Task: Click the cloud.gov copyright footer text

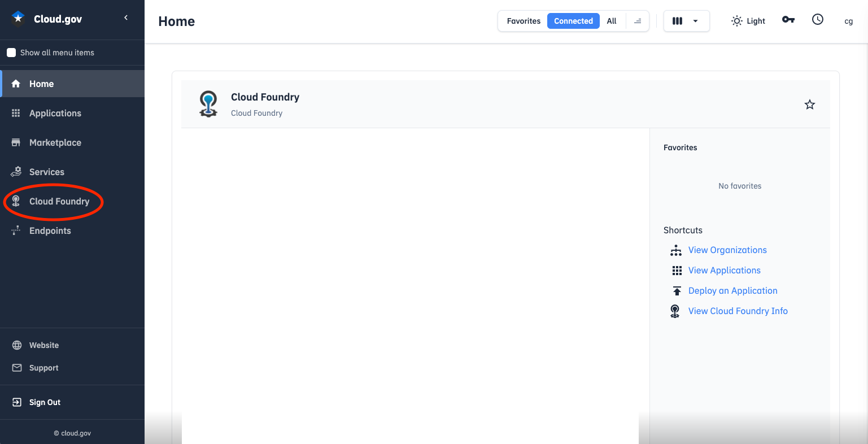Action: pos(72,433)
